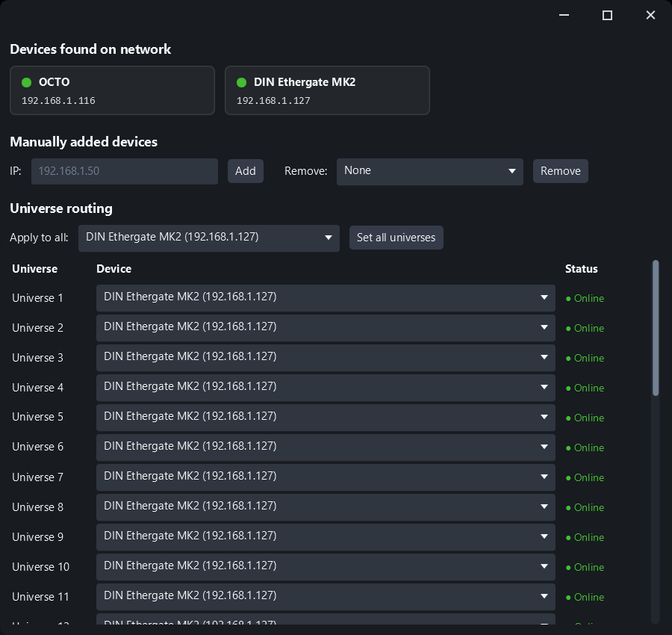Screen dimensions: 672x635
Task: Click the Universe 6 row label
Action: coord(38,447)
